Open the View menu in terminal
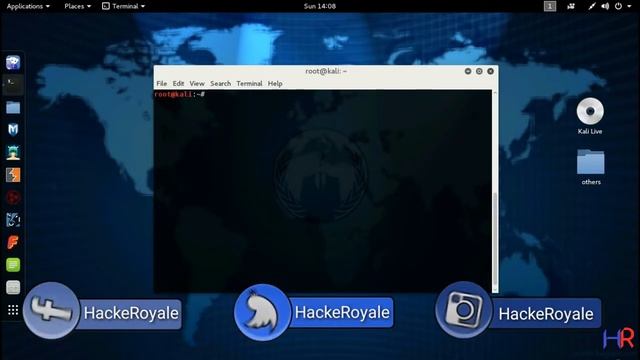Viewport: 640px width, 360px height. coord(197,83)
